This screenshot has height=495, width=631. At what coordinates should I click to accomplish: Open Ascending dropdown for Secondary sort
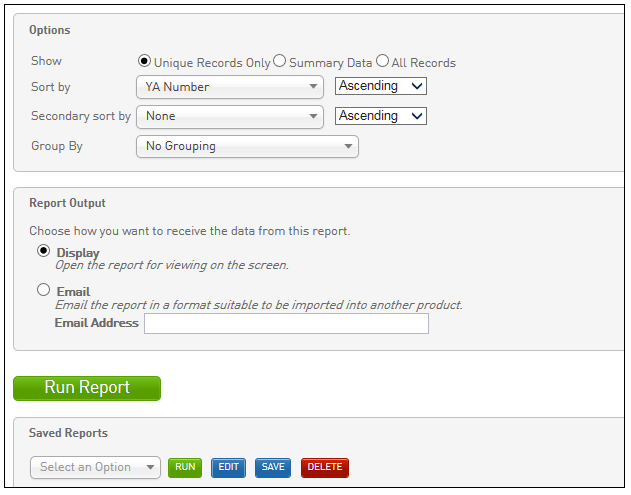coord(381,116)
